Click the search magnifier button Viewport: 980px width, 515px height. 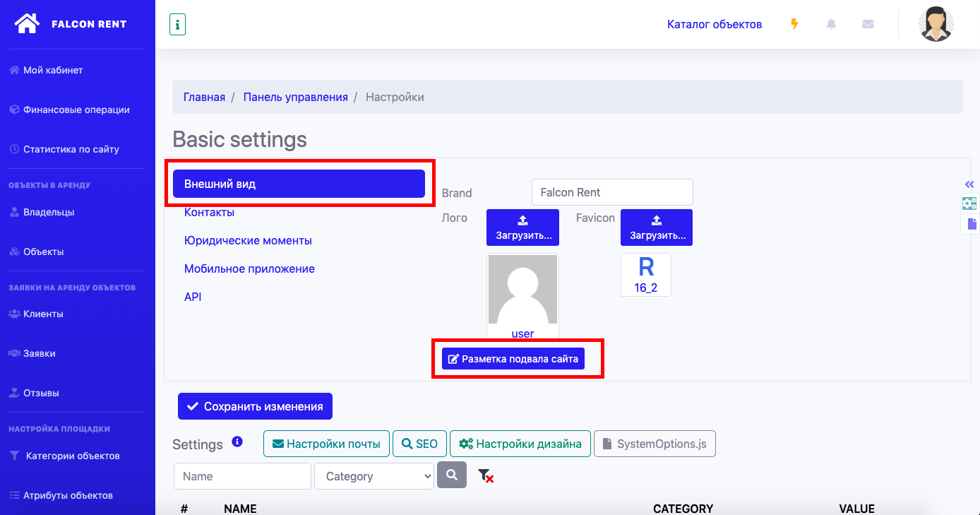point(452,475)
